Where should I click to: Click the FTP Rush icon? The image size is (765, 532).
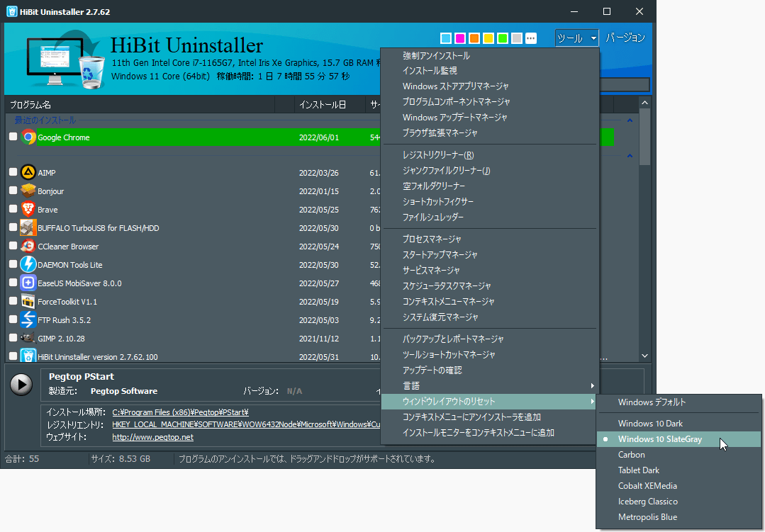point(28,319)
